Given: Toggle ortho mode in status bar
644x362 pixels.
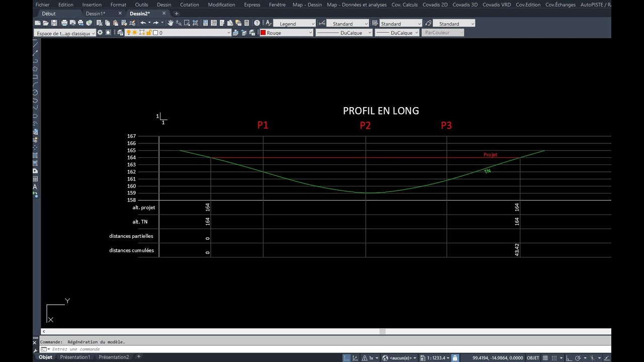Looking at the screenshot, I should [x=569, y=357].
